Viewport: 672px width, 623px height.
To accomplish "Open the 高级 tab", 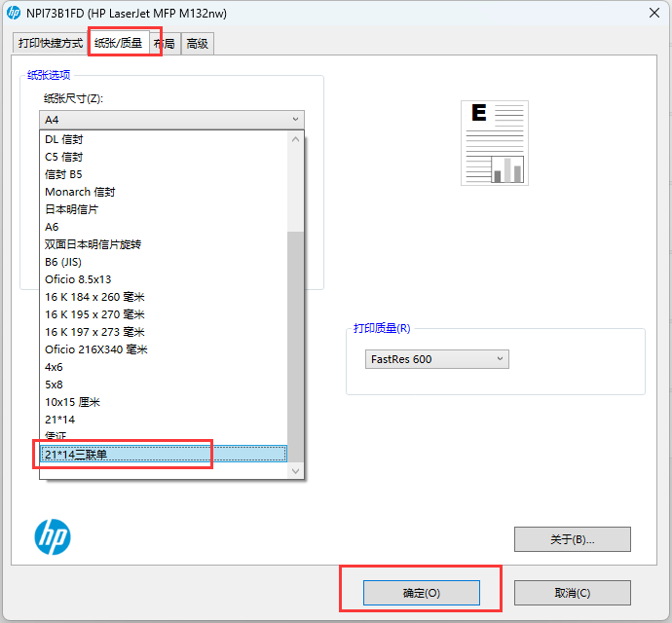I will click(198, 44).
